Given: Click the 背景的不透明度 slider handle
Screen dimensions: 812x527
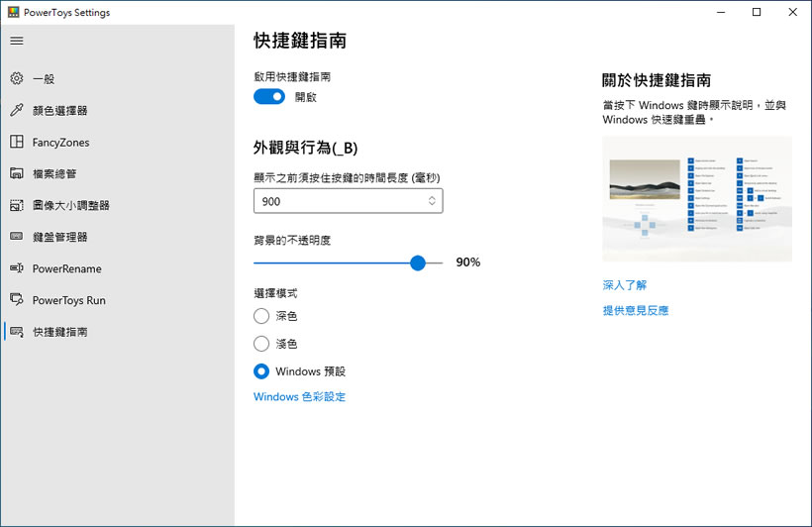Looking at the screenshot, I should [418, 263].
